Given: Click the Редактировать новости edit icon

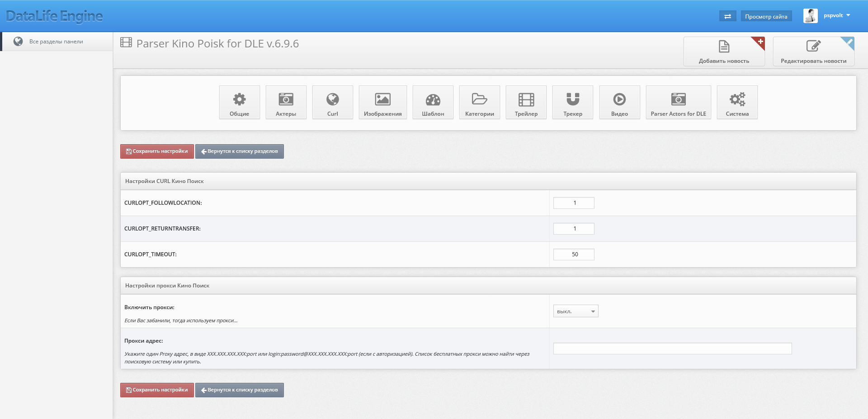Looking at the screenshot, I should pyautogui.click(x=813, y=46).
